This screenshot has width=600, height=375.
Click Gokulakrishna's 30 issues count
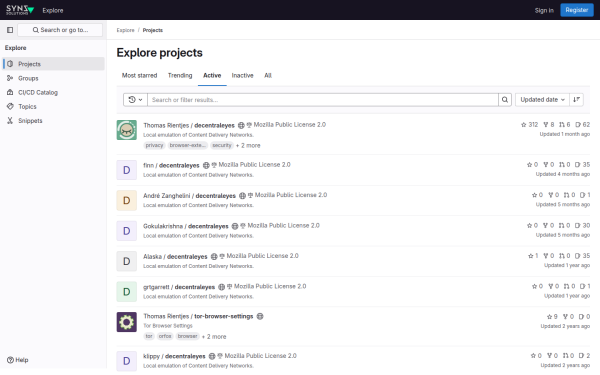pyautogui.click(x=582, y=225)
